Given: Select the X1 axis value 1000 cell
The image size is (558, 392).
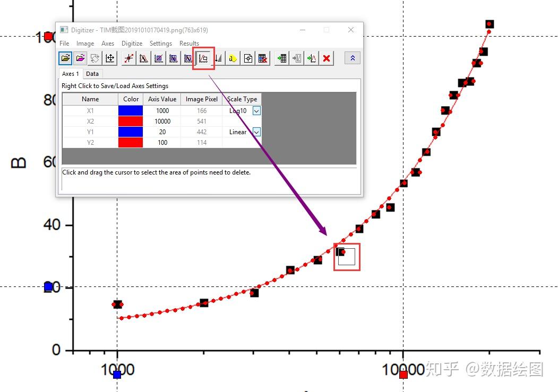Looking at the screenshot, I should [x=162, y=110].
